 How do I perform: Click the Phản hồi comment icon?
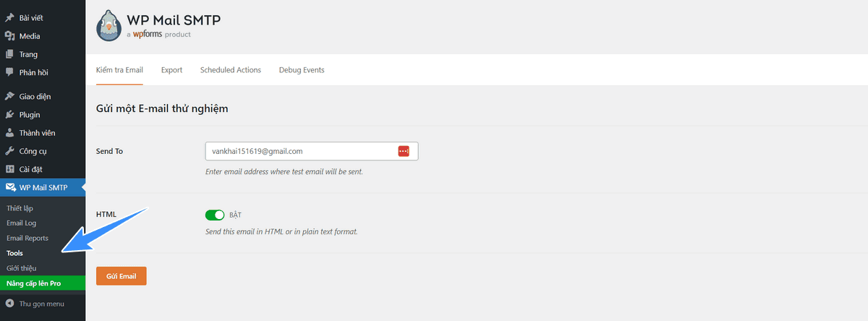pos(9,72)
